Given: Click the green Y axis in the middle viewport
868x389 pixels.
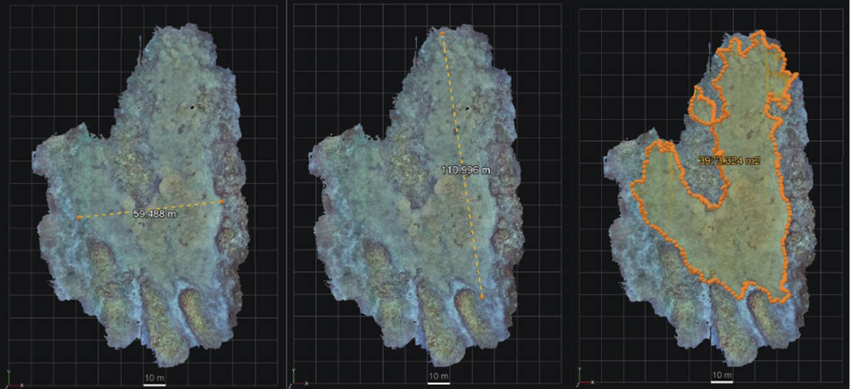Looking at the screenshot, I should click(293, 376).
